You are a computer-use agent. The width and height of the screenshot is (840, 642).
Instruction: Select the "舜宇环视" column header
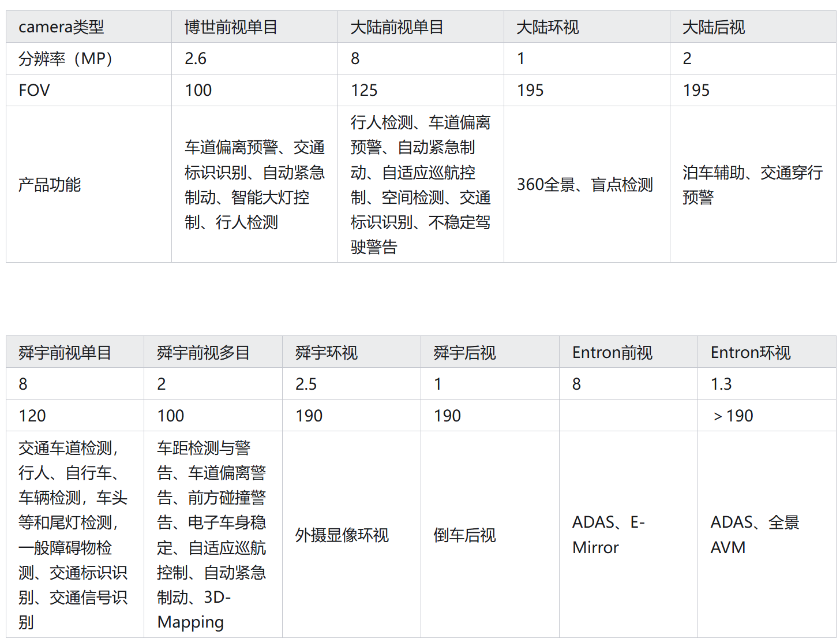[351, 352]
